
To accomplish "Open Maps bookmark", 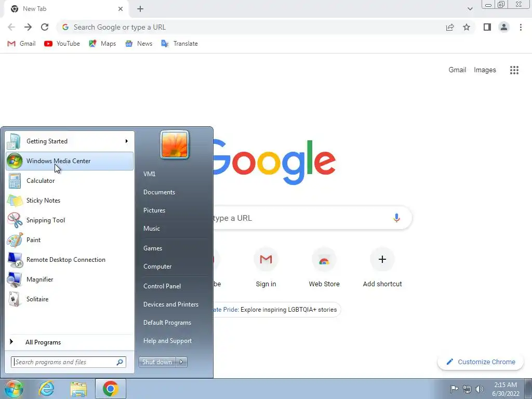I will tap(102, 44).
